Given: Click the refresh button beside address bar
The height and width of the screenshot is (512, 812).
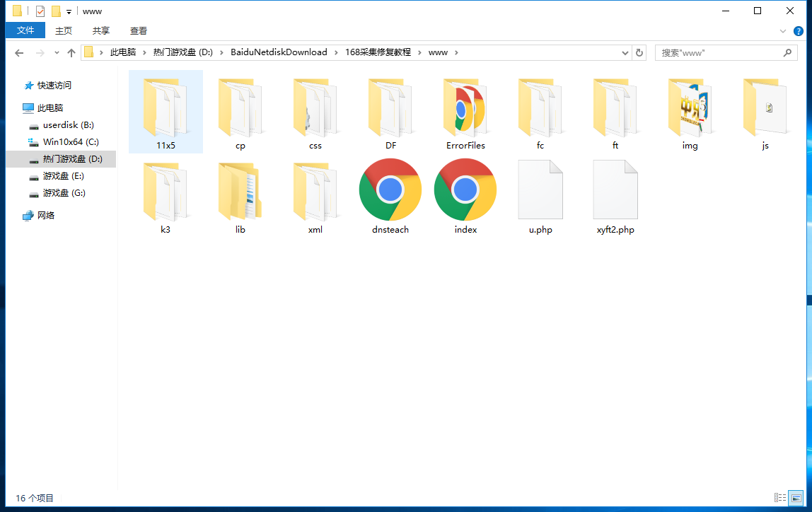Looking at the screenshot, I should 639,52.
